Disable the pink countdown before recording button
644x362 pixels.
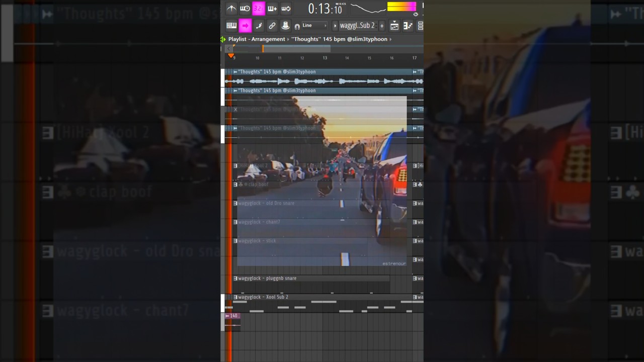(x=259, y=9)
